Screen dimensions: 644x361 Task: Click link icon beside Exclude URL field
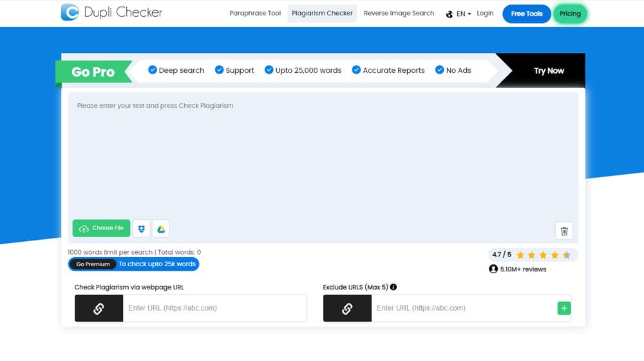pyautogui.click(x=348, y=308)
